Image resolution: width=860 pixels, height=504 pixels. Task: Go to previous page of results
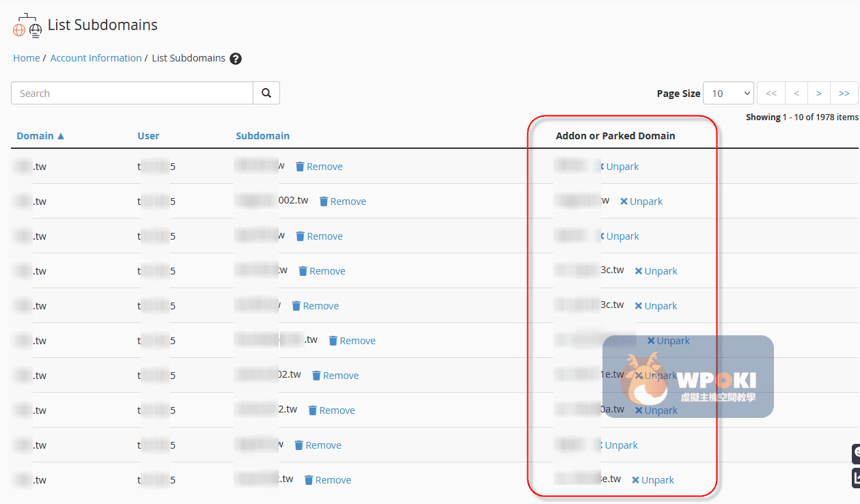click(x=796, y=94)
